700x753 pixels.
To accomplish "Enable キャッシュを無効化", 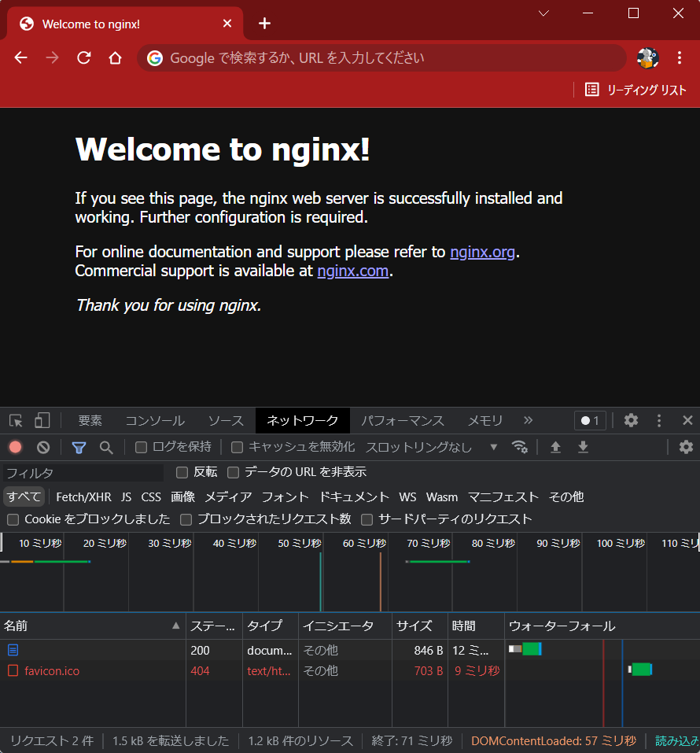I will tap(237, 447).
